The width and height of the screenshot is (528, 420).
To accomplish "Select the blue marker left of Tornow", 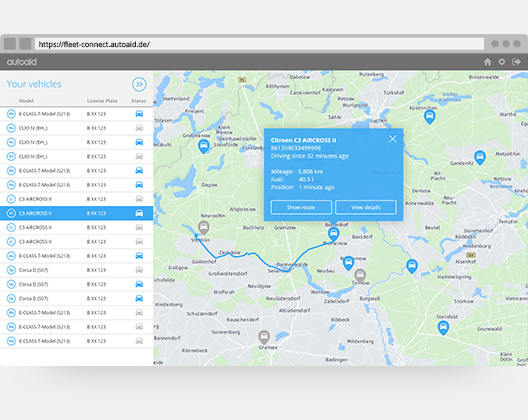I will pos(348,263).
